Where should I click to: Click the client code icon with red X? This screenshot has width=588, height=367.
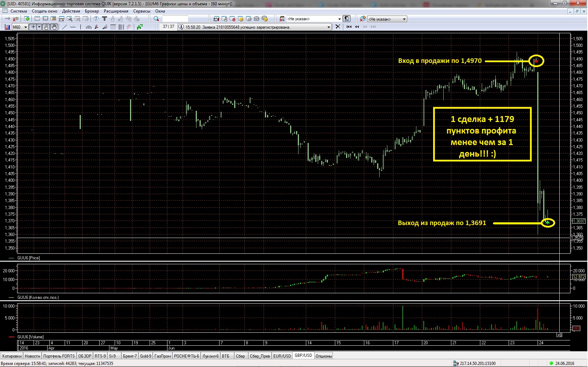click(282, 19)
